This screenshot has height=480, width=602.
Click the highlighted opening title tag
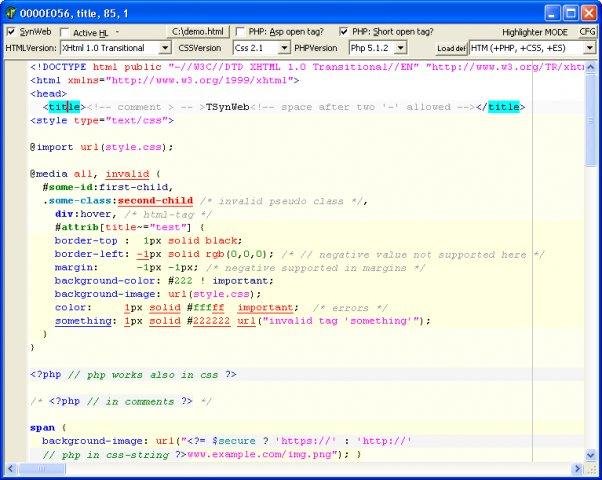tap(64, 107)
